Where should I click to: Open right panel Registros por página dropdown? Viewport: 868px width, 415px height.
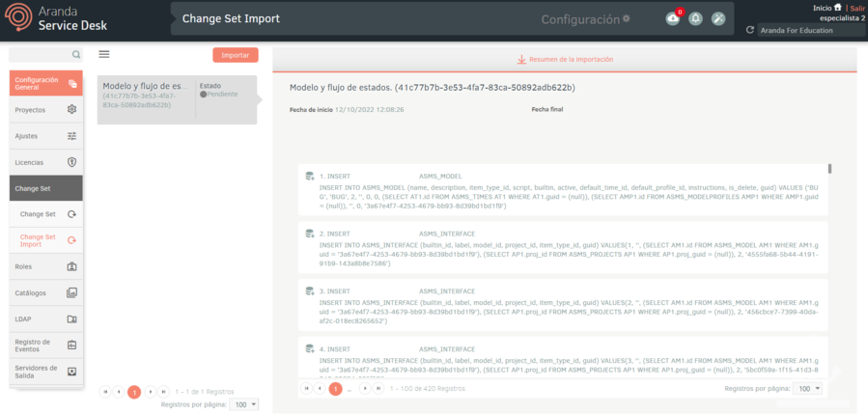tap(807, 388)
